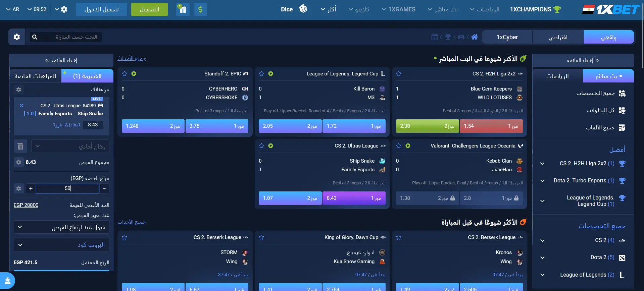644x291 pixels.
Task: Bet on Kill Baron win at 1.72
Action: [x=354, y=126]
